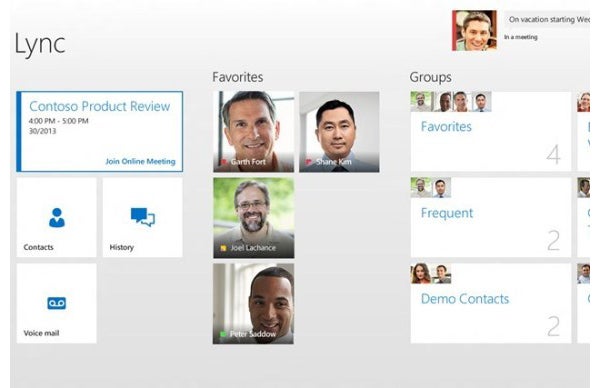Open the Favorites group tile
Viewport: 600px width, 388px height.
coord(491,132)
